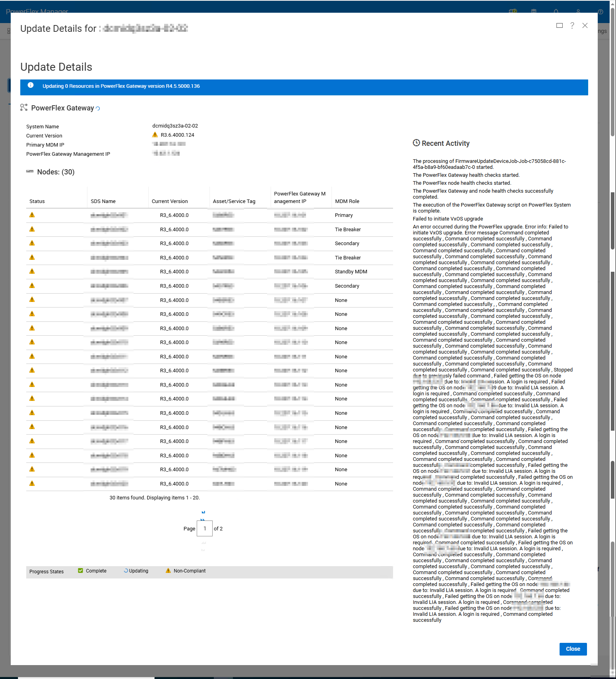This screenshot has height=679, width=616.
Task: Select the system name dcmidq3sz3a-02-02 value
Action: pyautogui.click(x=175, y=126)
